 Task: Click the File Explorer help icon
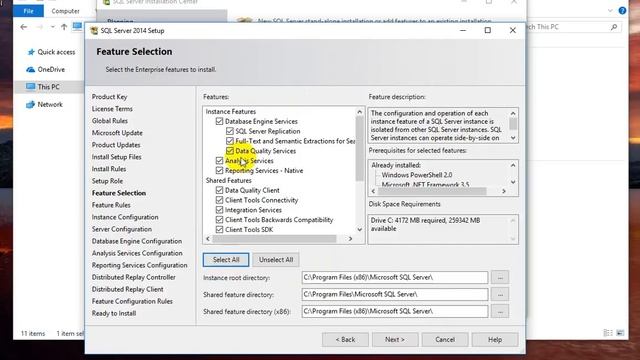pos(622,11)
